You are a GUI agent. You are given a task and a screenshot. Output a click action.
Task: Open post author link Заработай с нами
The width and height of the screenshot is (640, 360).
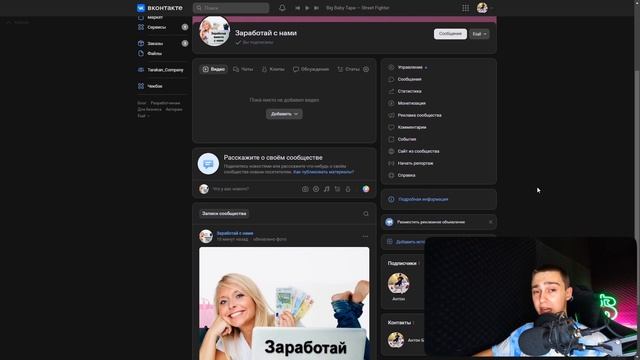point(235,233)
